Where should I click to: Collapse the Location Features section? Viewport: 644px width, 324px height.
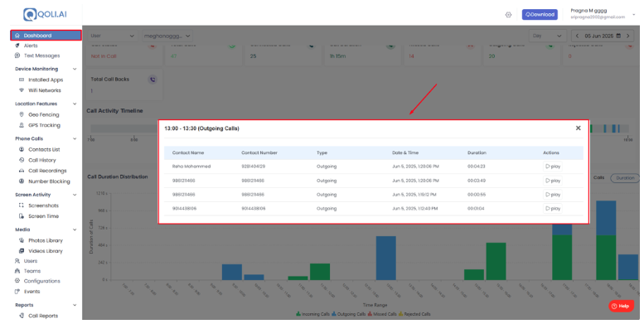(75, 104)
